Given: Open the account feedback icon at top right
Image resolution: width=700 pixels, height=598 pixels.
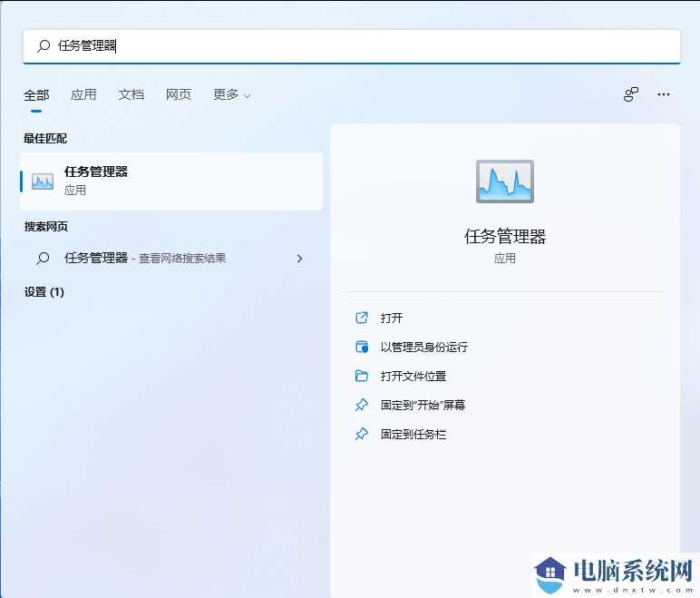Looking at the screenshot, I should click(631, 94).
